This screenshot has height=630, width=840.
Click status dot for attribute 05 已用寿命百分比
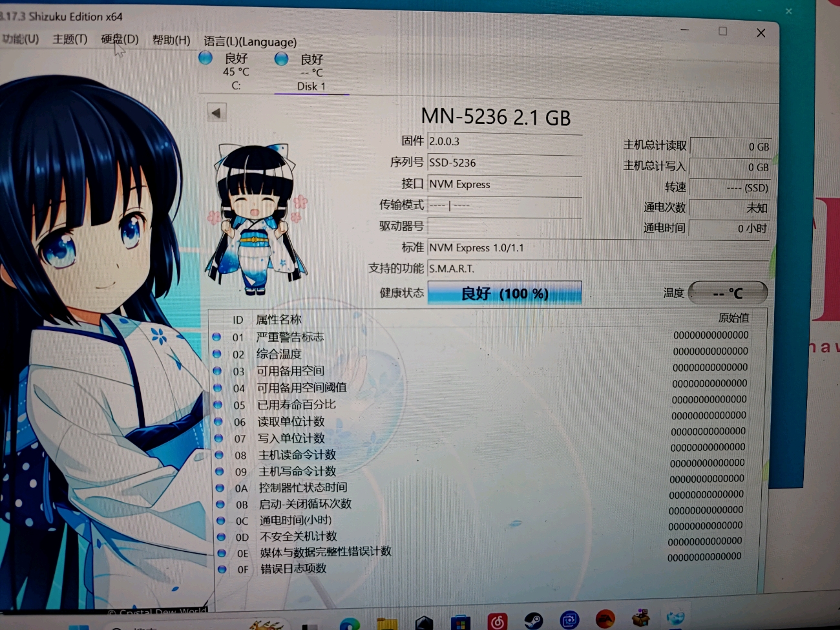(218, 404)
